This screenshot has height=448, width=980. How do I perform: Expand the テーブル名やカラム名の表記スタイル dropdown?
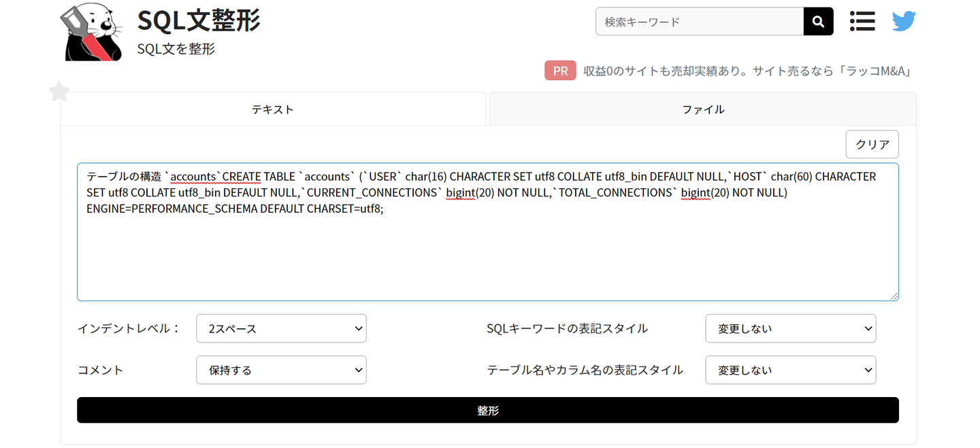790,371
